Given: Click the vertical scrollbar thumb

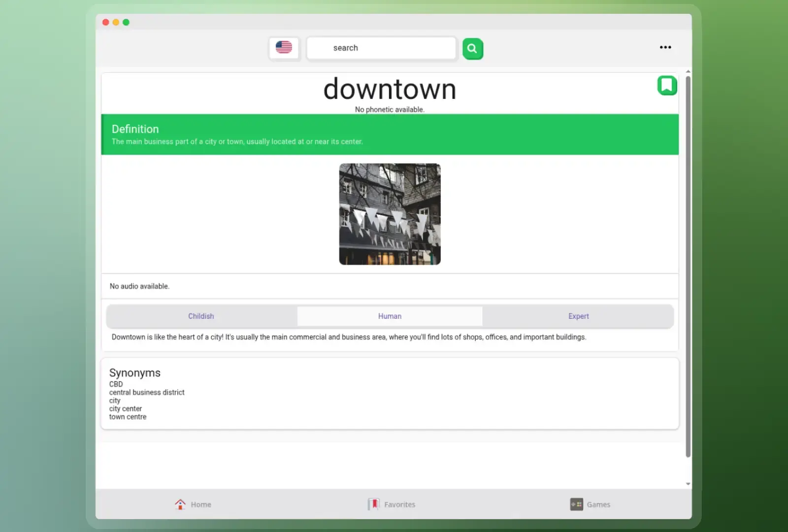Looking at the screenshot, I should point(688,266).
